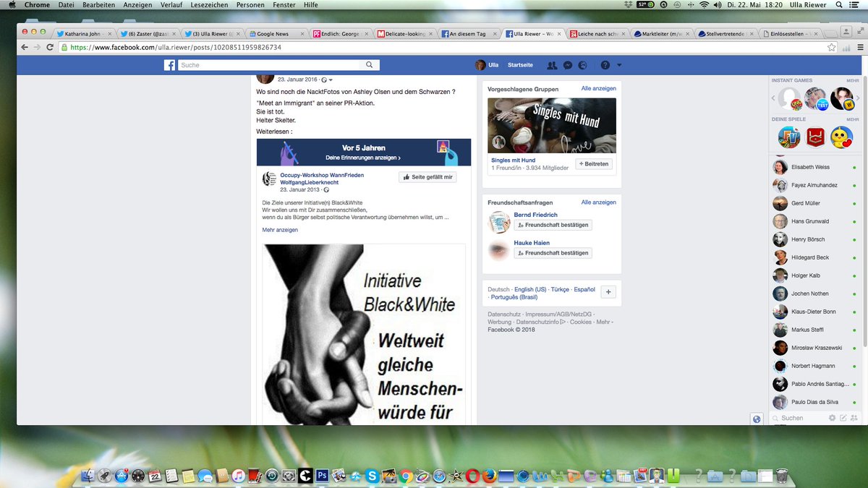Switch language to Türkçe
868x488 pixels.
560,289
